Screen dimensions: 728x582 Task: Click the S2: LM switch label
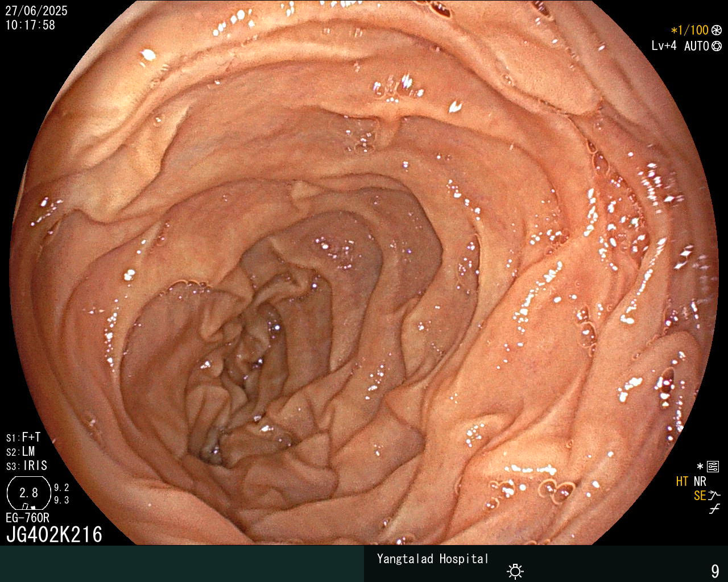20,451
